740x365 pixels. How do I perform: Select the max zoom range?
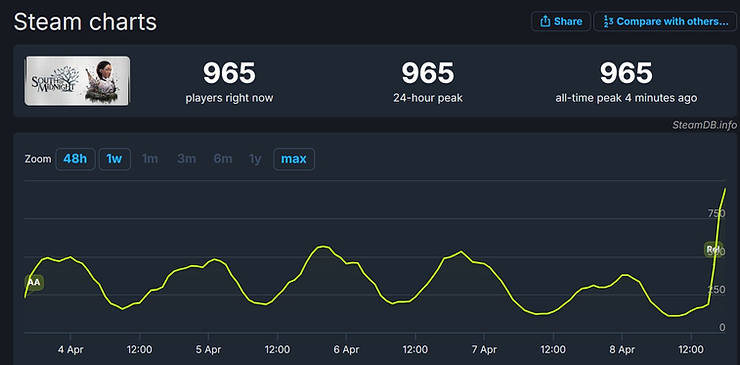294,159
